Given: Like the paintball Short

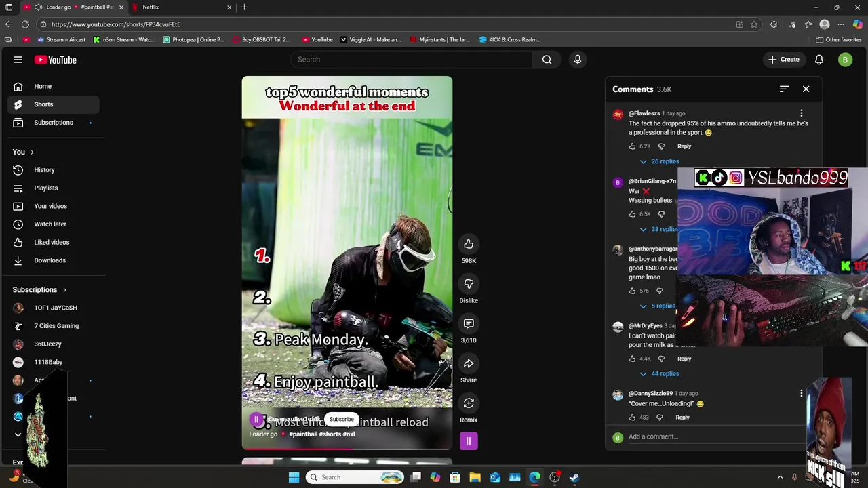Looking at the screenshot, I should click(x=469, y=244).
